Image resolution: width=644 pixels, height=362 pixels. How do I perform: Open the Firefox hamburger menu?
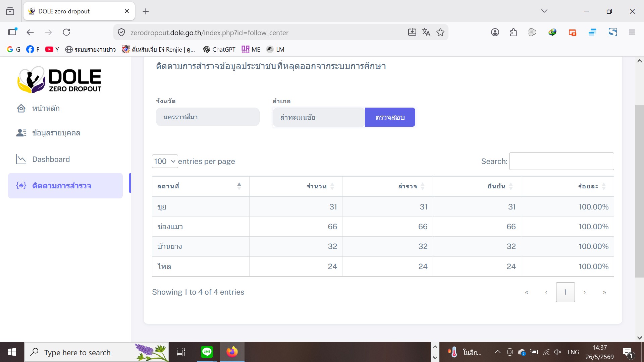pos(632,32)
